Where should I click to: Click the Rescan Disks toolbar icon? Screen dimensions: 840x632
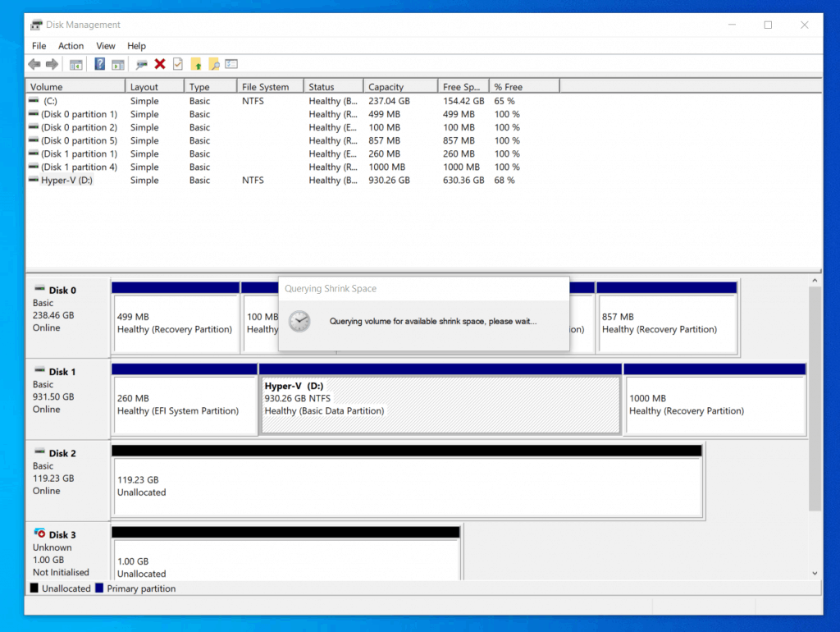[140, 64]
